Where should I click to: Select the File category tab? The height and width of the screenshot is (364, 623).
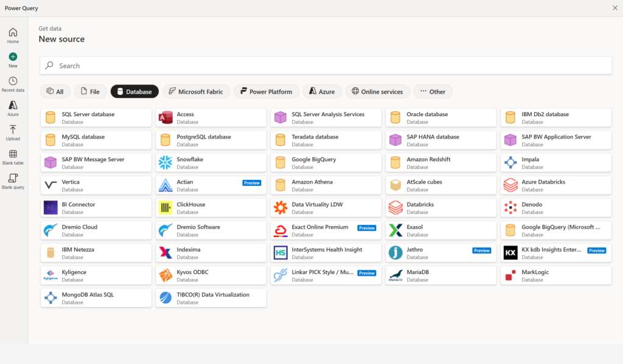[x=91, y=91]
